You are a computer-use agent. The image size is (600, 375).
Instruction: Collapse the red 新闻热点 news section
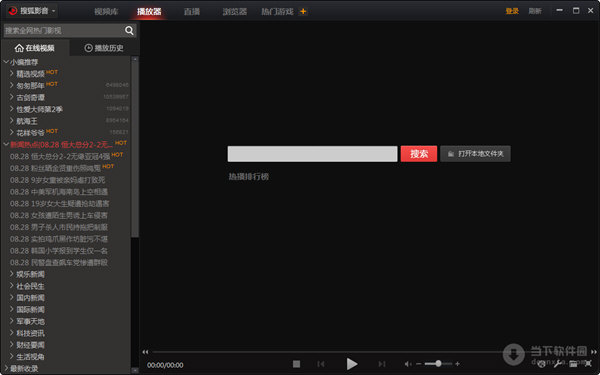pos(6,145)
